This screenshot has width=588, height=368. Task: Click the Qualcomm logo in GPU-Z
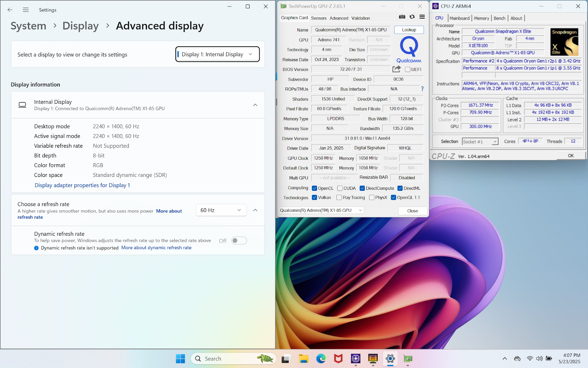click(x=409, y=50)
